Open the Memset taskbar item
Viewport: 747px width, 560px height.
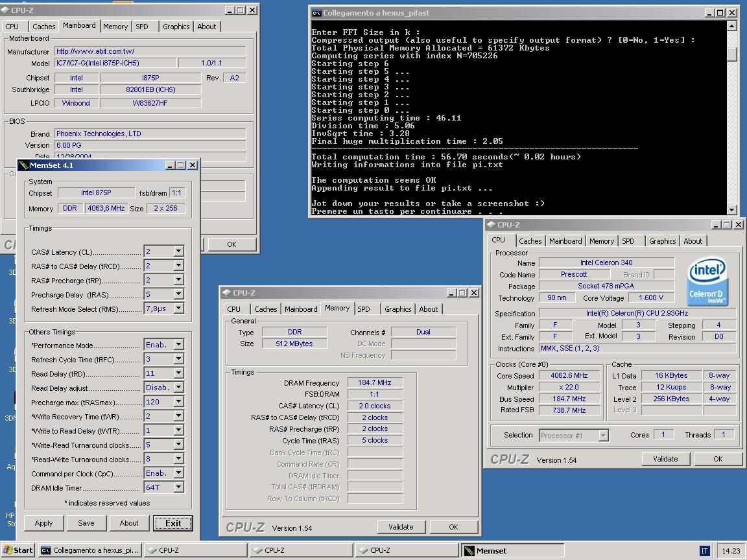click(512, 550)
